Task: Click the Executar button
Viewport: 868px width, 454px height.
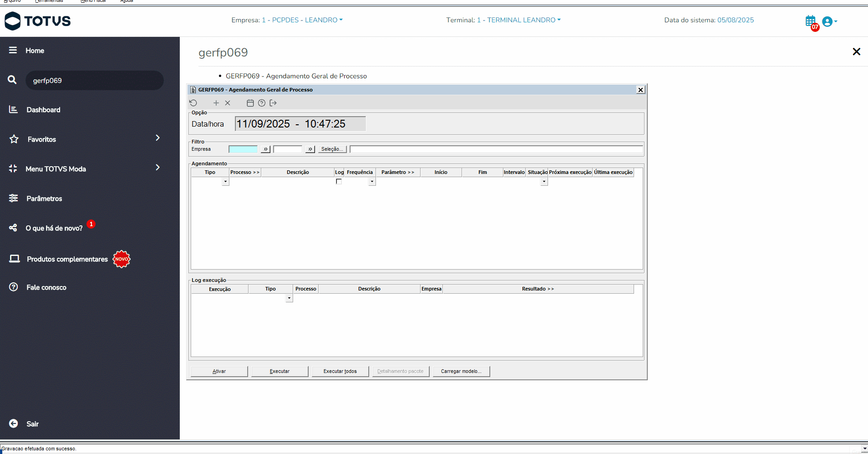Action: (x=279, y=371)
